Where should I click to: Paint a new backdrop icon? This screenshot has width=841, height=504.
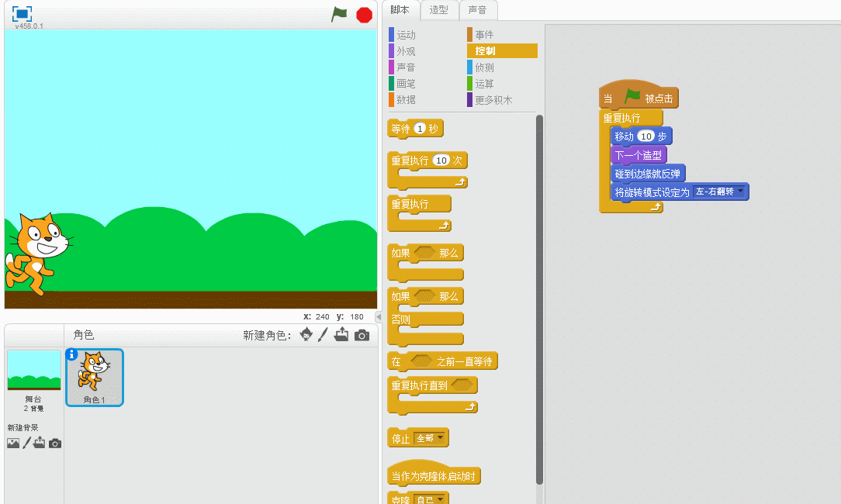click(x=26, y=443)
